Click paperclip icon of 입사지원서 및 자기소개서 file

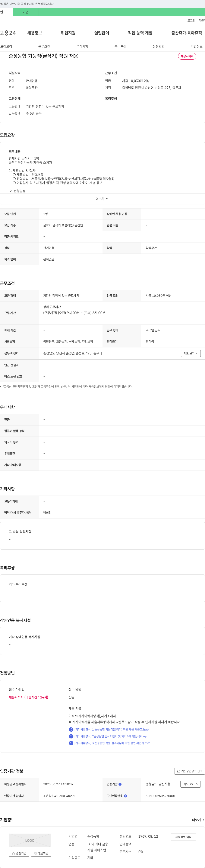(71, 736)
